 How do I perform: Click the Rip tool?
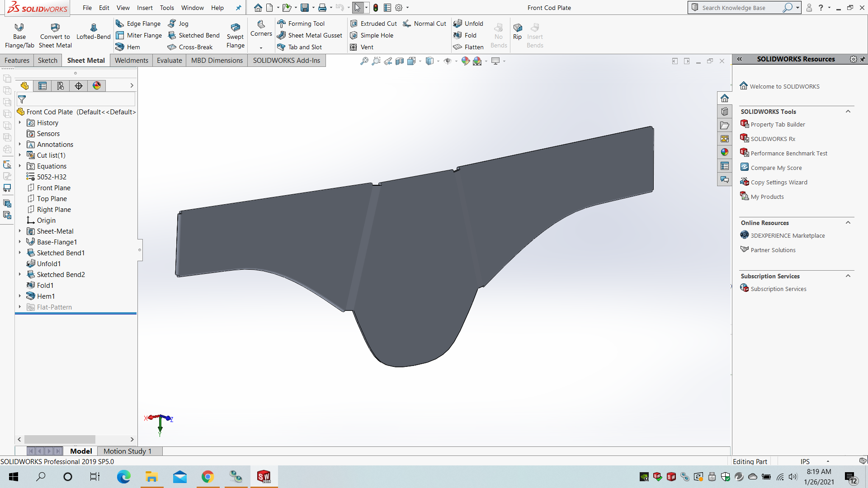(518, 32)
